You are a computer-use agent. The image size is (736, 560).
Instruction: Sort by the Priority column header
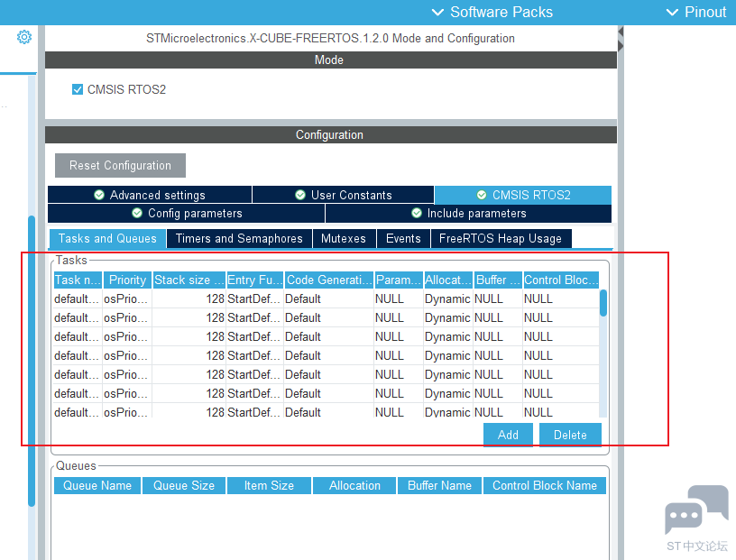point(127,280)
